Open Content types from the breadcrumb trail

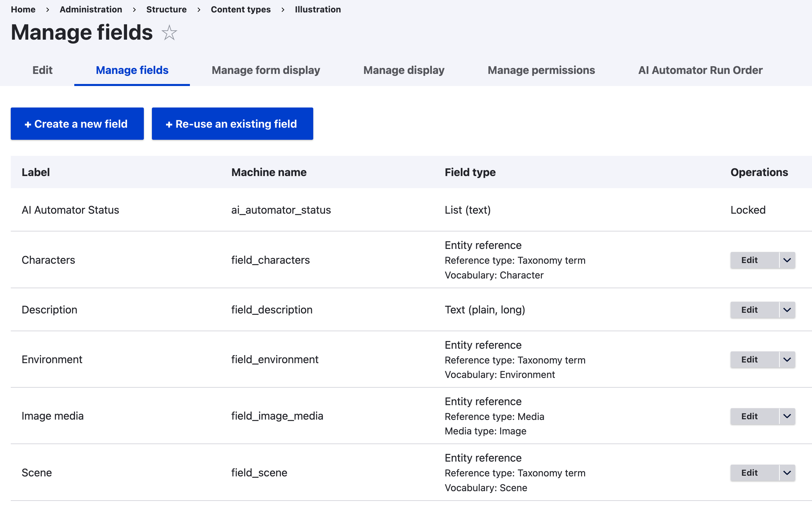point(240,9)
